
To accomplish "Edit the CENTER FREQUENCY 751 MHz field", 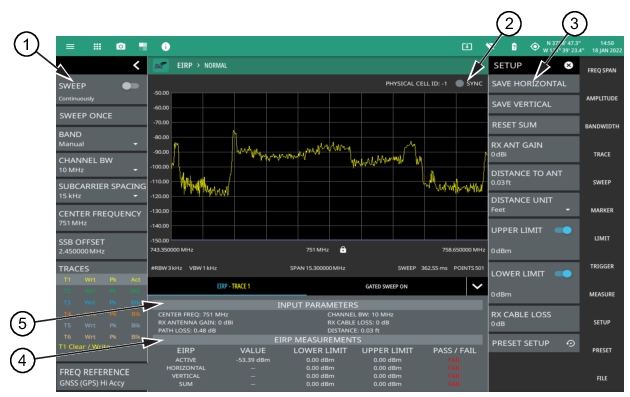I will point(102,218).
